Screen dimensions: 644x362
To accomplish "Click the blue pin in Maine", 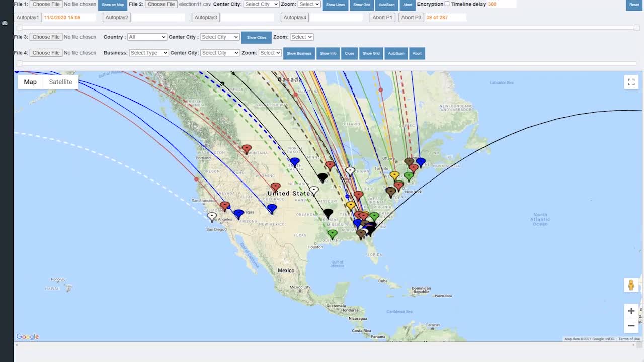I will 421,162.
